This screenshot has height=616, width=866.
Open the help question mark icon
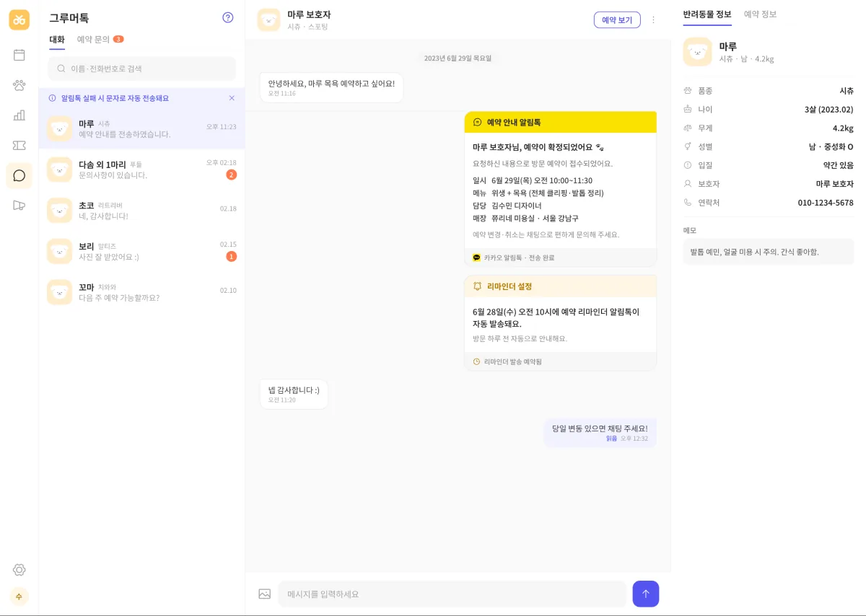228,17
